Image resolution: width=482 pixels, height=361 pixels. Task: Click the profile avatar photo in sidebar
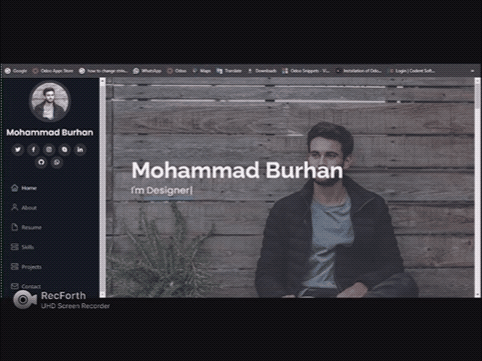click(50, 101)
